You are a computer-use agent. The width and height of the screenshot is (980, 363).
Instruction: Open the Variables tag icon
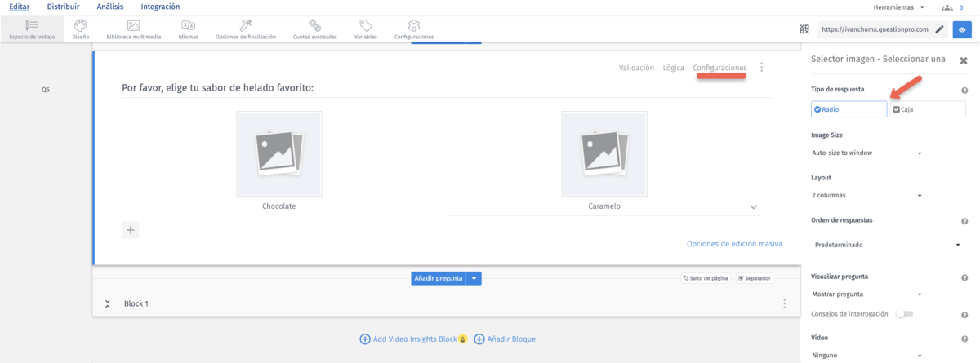(366, 25)
